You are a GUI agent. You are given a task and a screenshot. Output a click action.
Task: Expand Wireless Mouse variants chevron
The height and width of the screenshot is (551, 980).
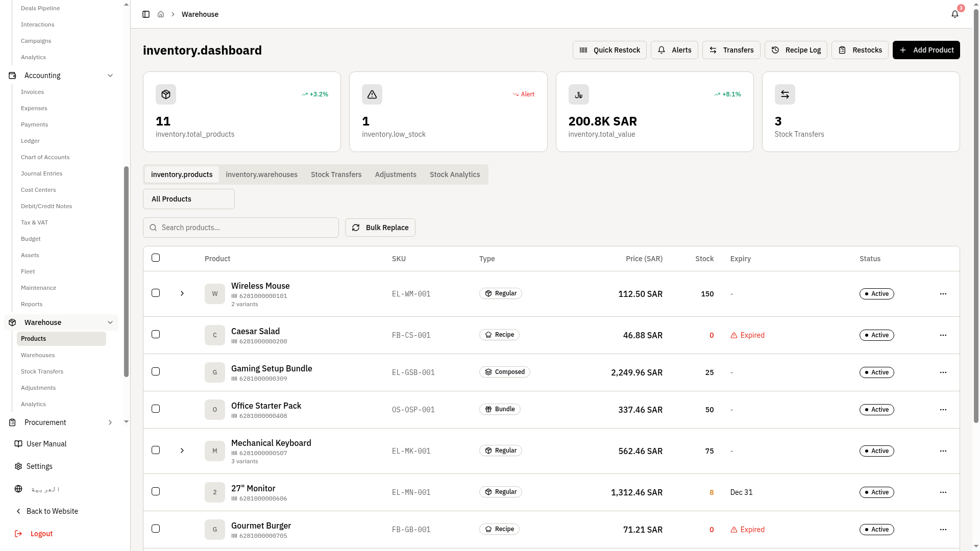182,293
